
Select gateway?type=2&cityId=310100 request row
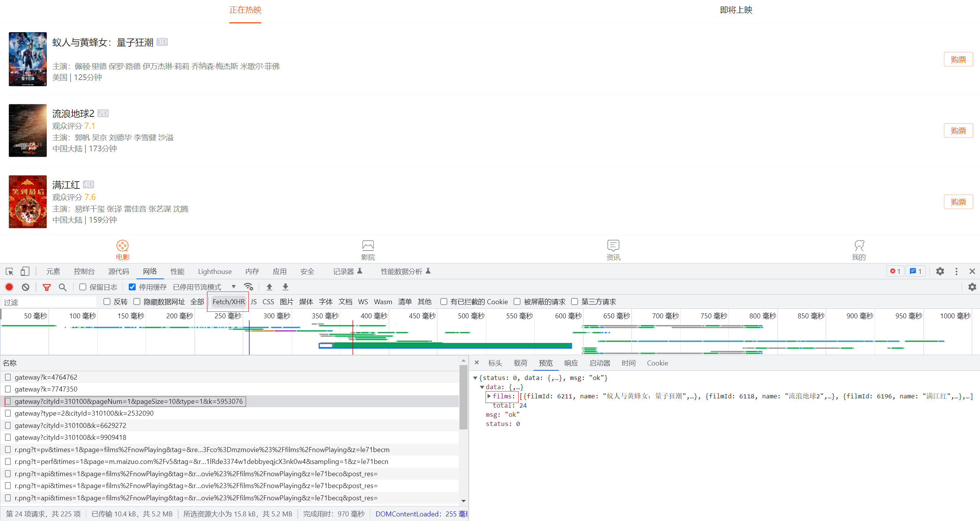tap(229, 413)
